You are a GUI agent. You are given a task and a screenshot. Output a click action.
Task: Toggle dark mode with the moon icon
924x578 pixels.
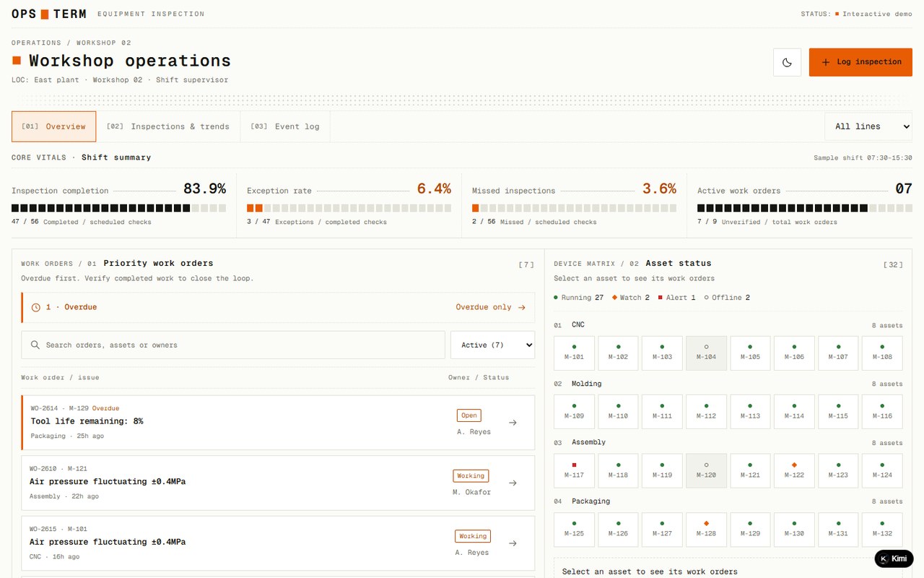point(787,62)
